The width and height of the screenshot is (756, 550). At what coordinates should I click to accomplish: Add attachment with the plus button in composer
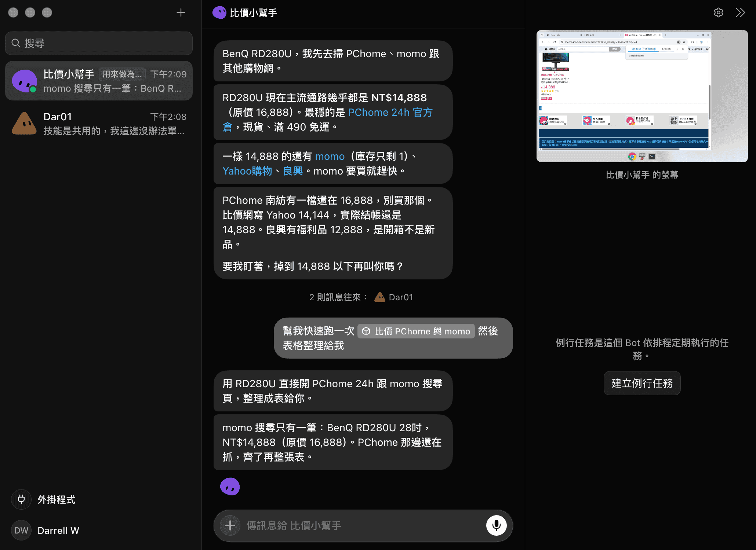pyautogui.click(x=230, y=525)
